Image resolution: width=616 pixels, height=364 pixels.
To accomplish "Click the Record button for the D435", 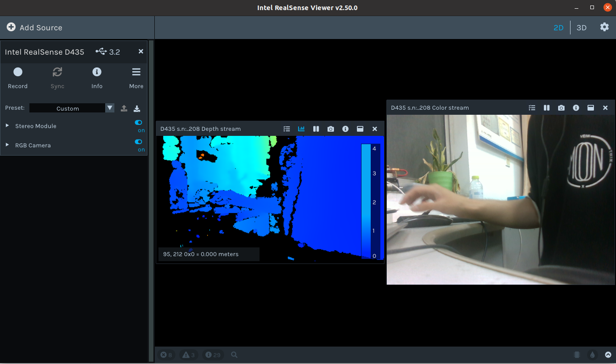I will 17,78.
